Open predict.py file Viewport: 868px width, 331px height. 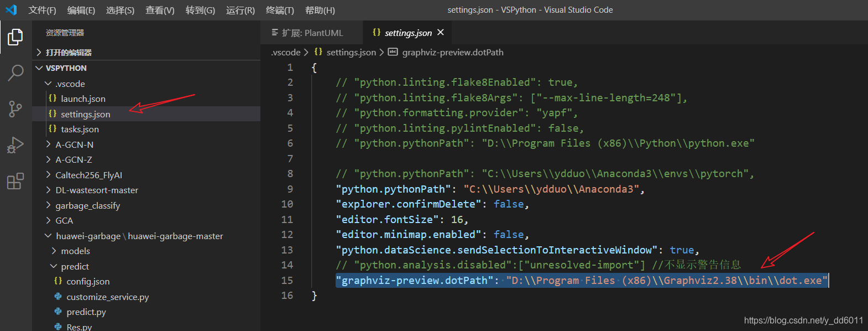pos(146,312)
